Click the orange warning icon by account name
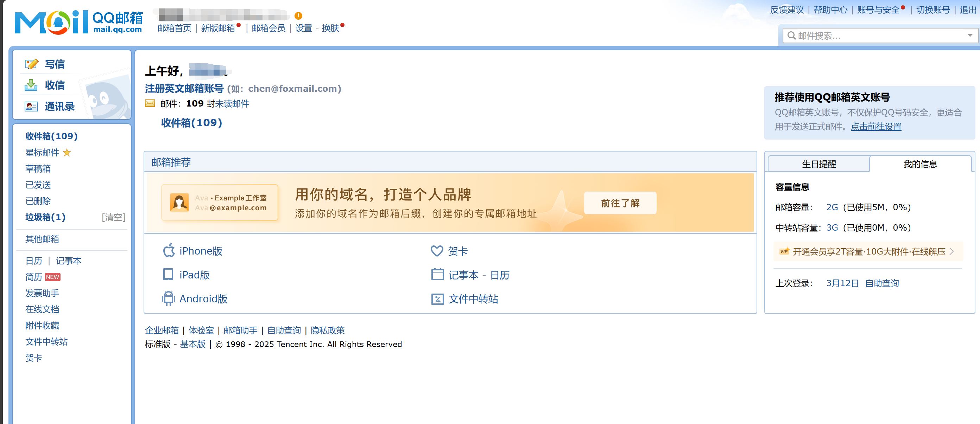The width and height of the screenshot is (980, 424). click(x=298, y=16)
